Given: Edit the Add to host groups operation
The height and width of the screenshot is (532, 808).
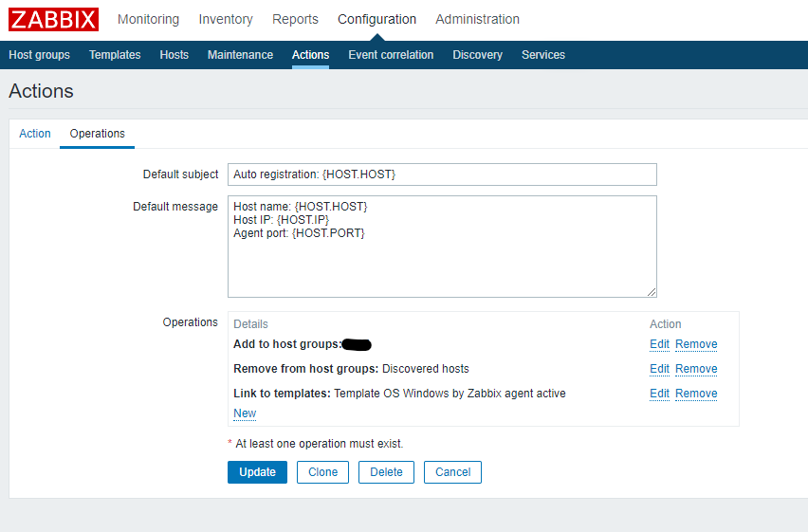Looking at the screenshot, I should 659,344.
